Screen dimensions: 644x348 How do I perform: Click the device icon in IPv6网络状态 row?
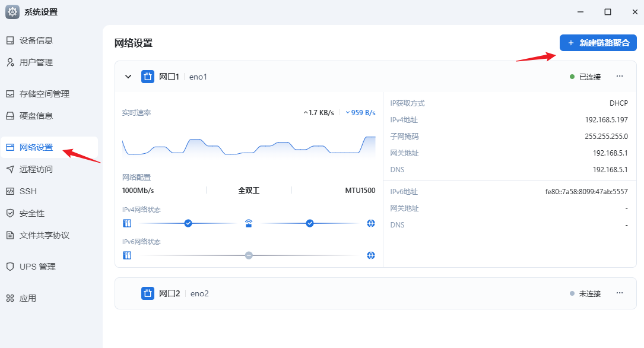coord(126,255)
